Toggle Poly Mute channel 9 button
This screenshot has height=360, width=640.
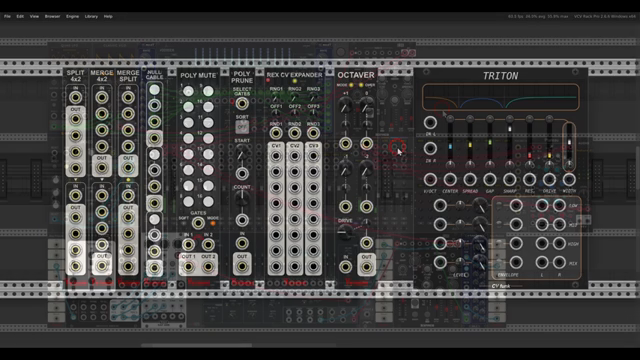pyautogui.click(x=208, y=91)
